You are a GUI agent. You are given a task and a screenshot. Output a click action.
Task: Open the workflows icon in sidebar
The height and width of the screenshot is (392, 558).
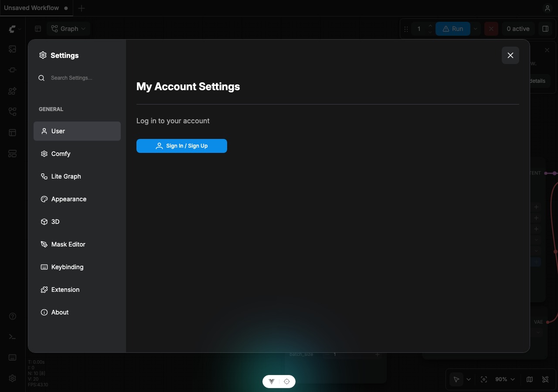click(13, 112)
